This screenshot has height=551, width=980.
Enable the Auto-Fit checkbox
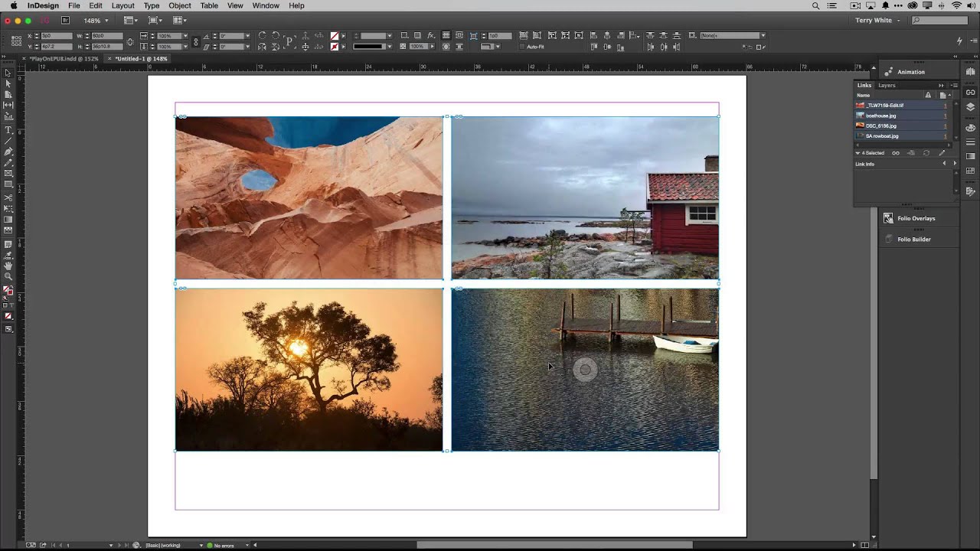(x=522, y=47)
